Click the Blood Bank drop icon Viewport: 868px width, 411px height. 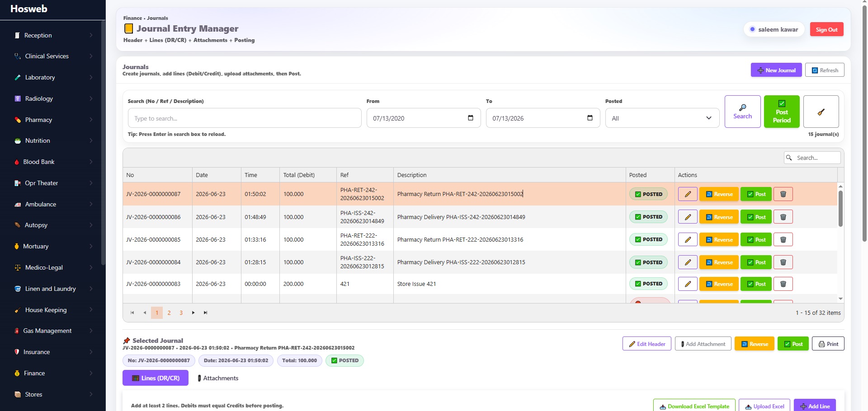coord(17,162)
